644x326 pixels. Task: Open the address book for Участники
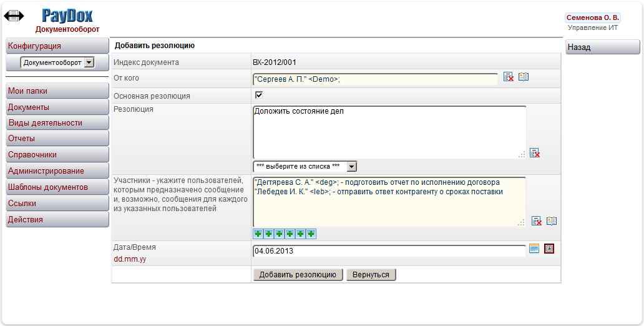pyautogui.click(x=551, y=220)
